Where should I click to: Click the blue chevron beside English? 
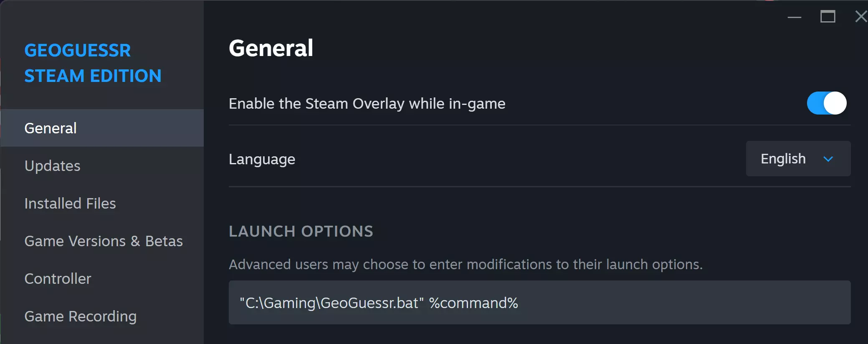(x=828, y=159)
